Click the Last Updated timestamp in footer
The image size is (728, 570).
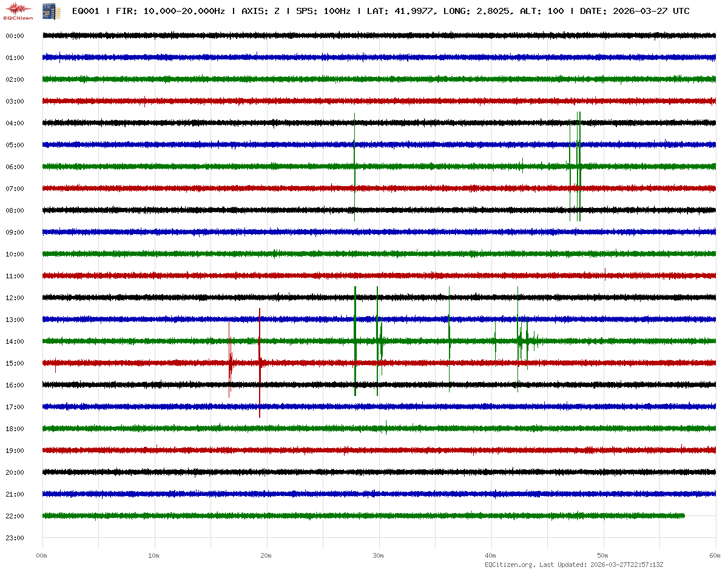click(x=628, y=565)
